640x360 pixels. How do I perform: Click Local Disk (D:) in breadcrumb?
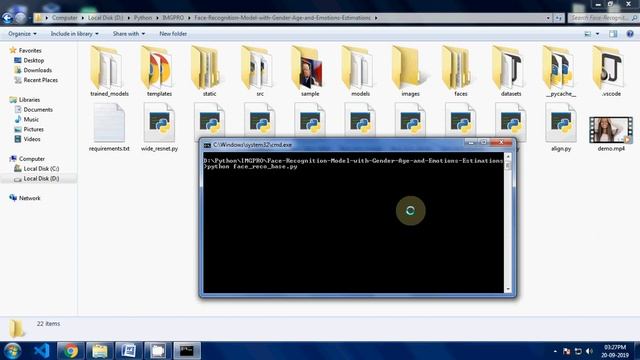click(105, 18)
